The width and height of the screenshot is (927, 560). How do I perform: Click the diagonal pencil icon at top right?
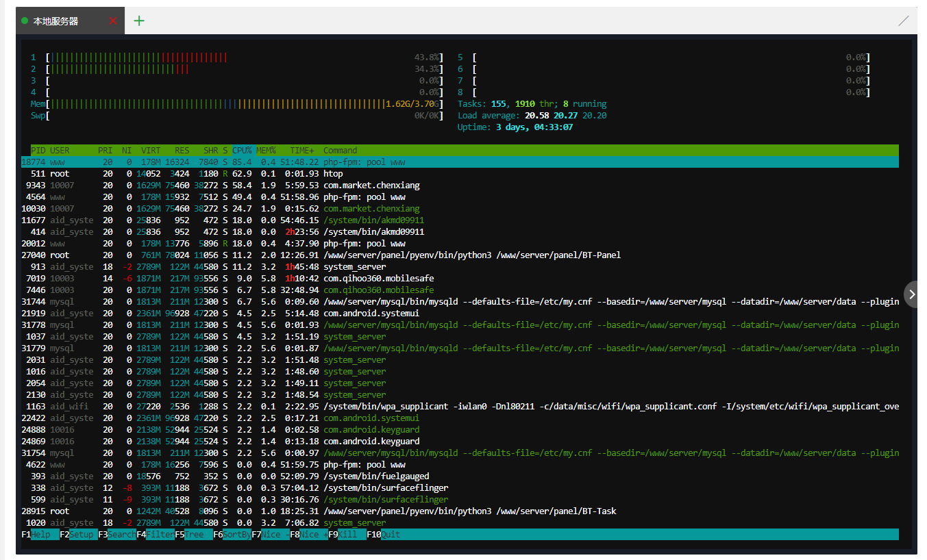tap(904, 21)
